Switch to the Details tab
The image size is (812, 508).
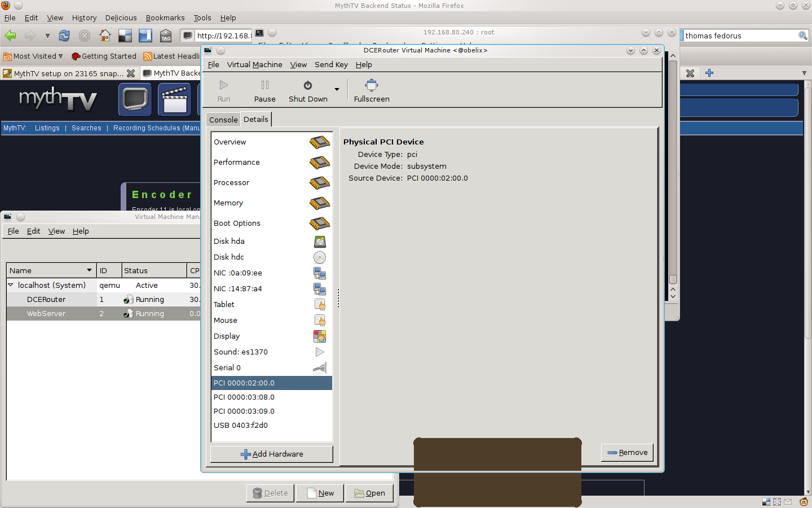(256, 120)
